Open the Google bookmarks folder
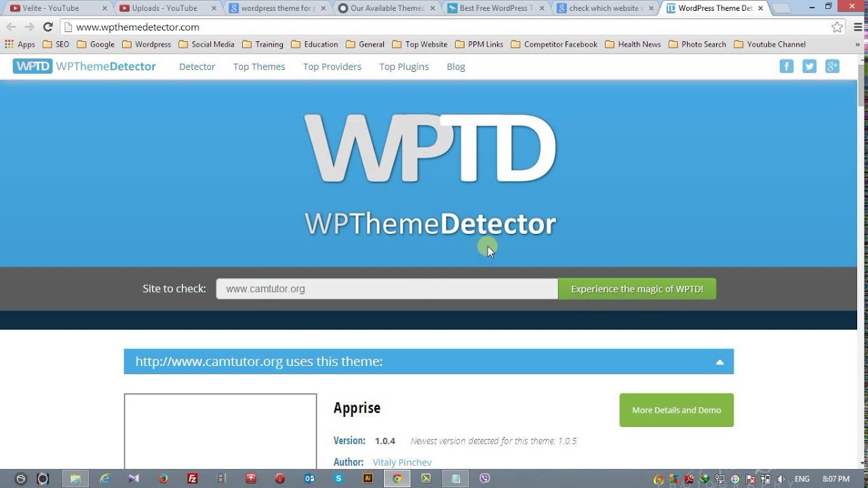Screen dimensions: 868x488 pos(96,44)
